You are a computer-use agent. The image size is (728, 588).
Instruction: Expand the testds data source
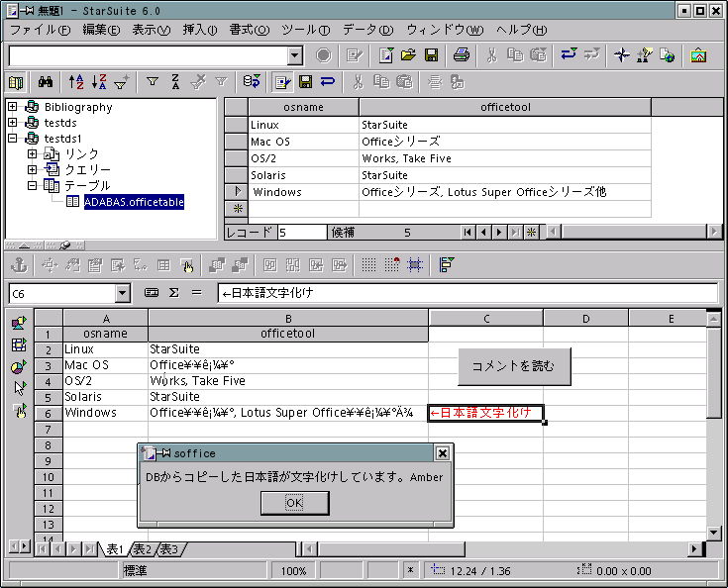[x=13, y=123]
